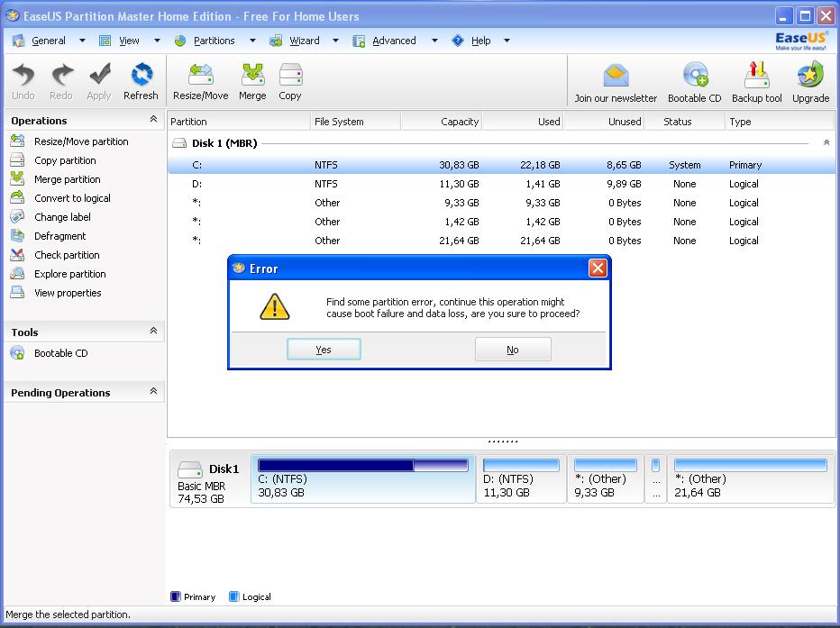Select Resize/Move toolbar icon
The height and width of the screenshot is (628, 840).
click(x=201, y=75)
